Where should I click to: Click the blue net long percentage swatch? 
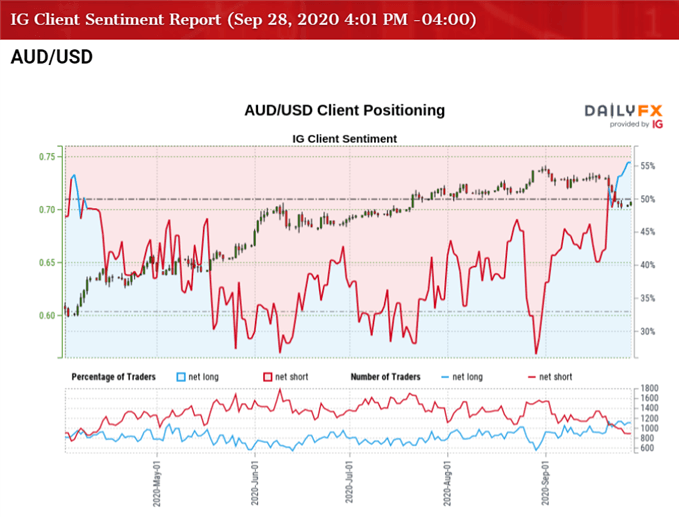pos(181,377)
